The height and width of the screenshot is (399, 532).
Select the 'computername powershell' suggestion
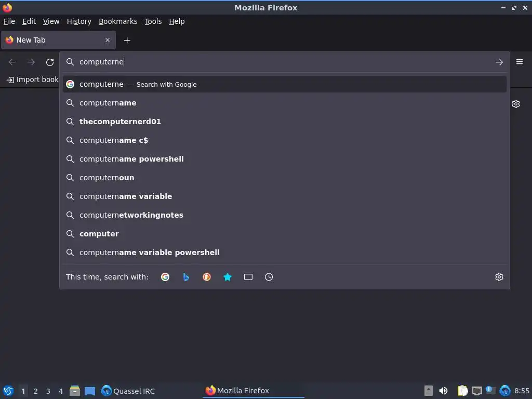click(x=284, y=159)
